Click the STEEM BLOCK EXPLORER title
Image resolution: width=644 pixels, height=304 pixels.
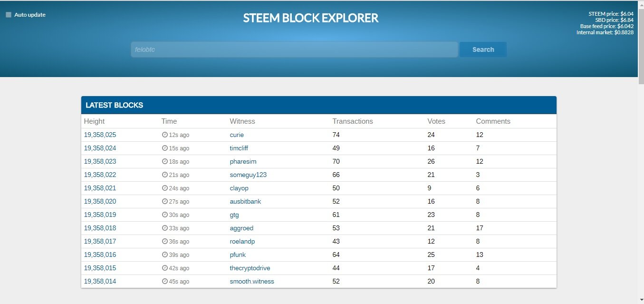pyautogui.click(x=311, y=18)
